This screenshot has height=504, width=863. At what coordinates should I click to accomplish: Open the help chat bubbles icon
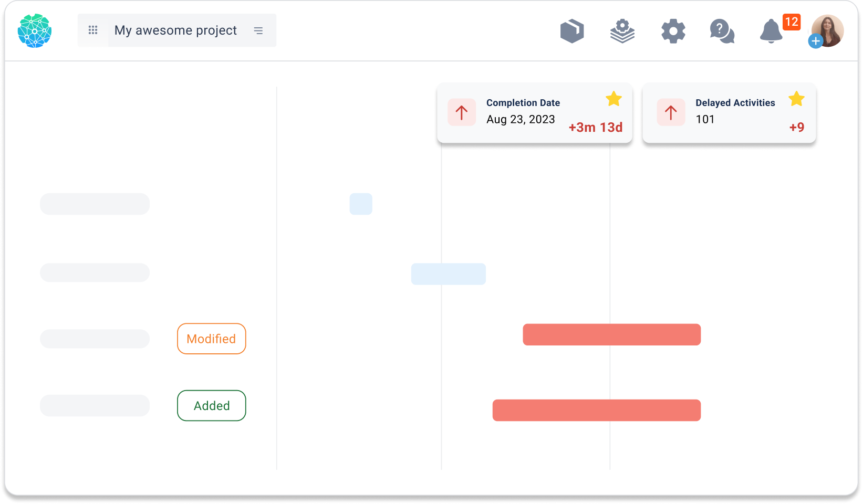click(722, 31)
